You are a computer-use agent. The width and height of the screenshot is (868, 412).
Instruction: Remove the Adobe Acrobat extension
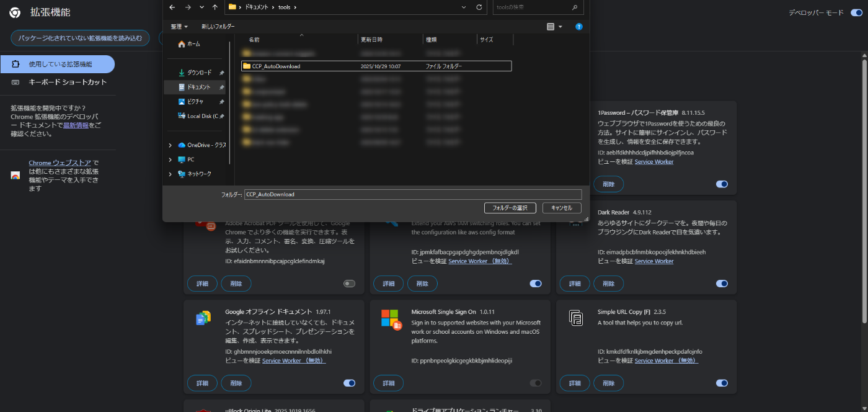(236, 284)
